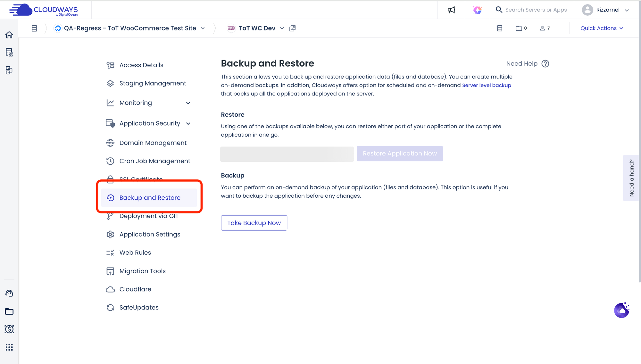Click the Search Servers or Apps field
Viewport: 641px width, 364px height.
coord(536,10)
